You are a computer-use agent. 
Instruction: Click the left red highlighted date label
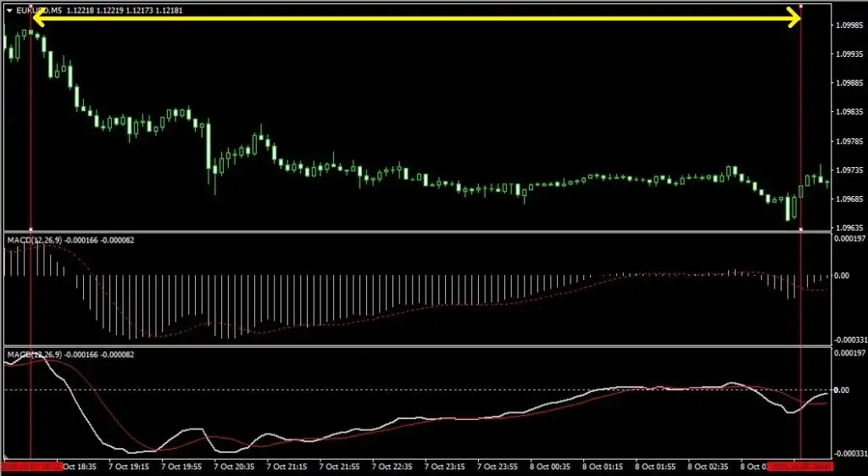pos(31,467)
